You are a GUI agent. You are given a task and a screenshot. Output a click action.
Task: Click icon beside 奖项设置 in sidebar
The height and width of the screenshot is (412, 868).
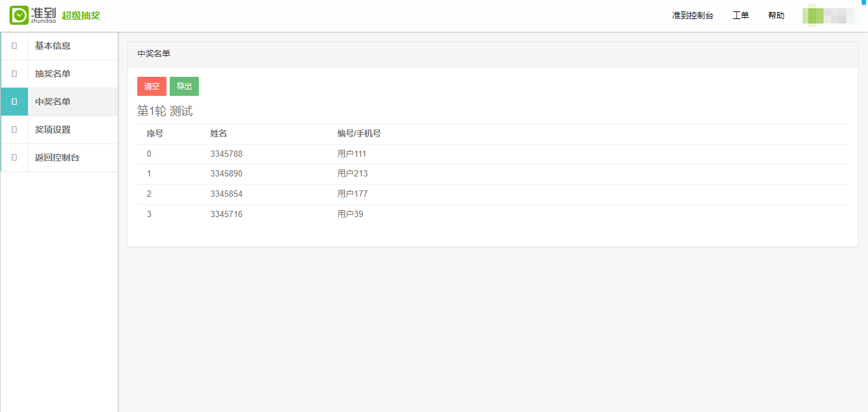tap(14, 130)
